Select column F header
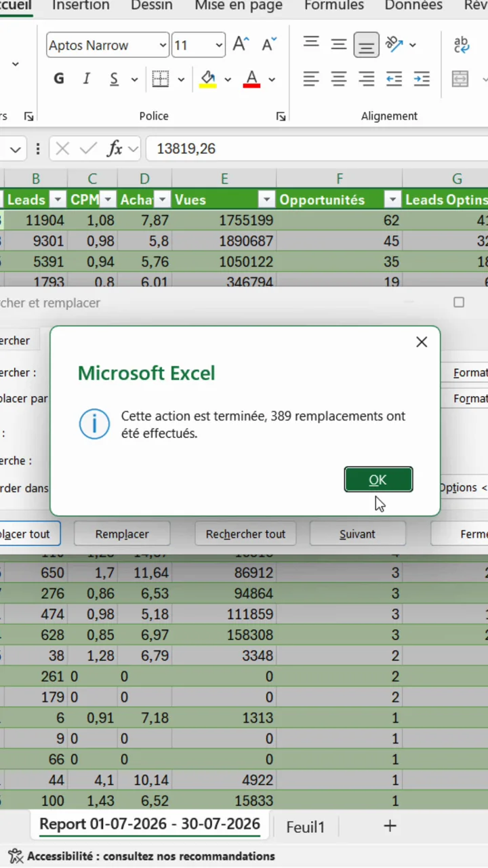This screenshot has width=488, height=868. 340,179
